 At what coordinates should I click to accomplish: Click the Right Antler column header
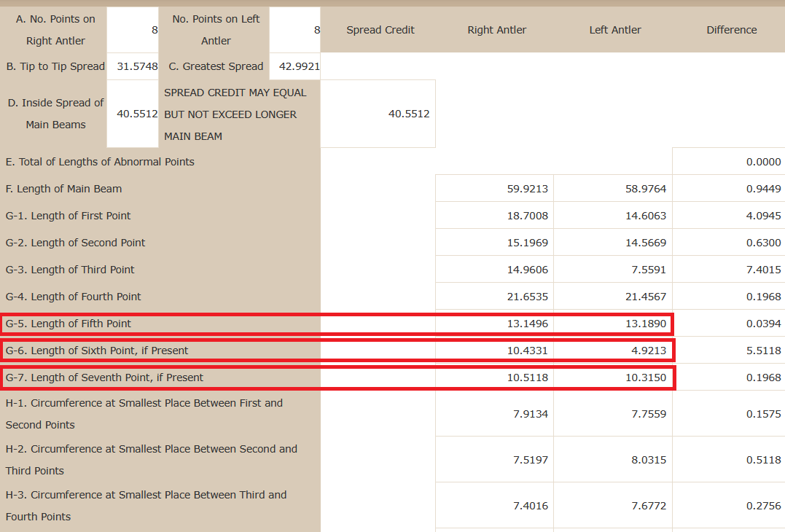coord(496,30)
